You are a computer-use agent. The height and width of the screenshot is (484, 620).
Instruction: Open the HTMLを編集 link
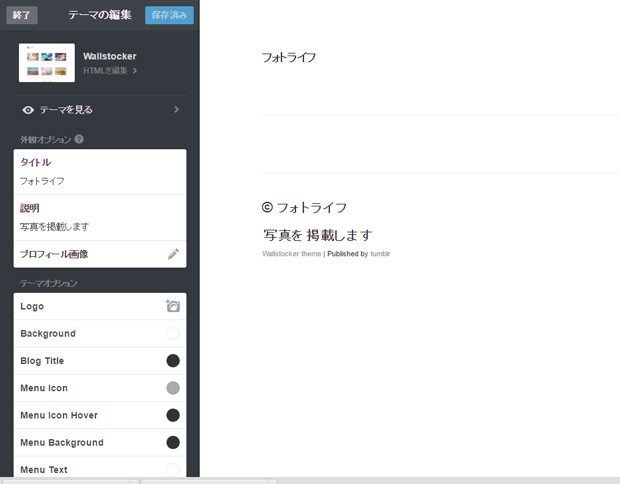click(105, 70)
